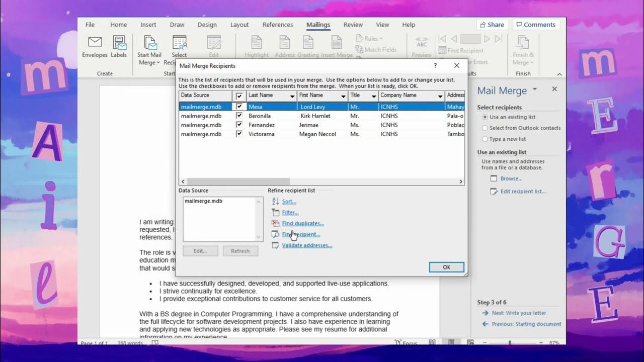Click the Rules ribbon item
The height and width of the screenshot is (362, 644).
[369, 39]
